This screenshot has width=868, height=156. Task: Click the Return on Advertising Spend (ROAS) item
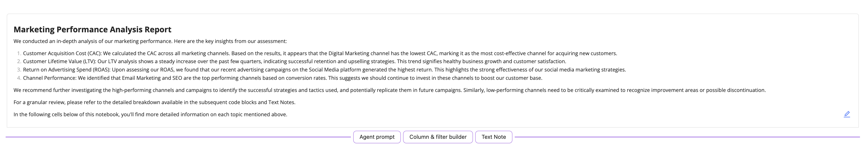324,70
